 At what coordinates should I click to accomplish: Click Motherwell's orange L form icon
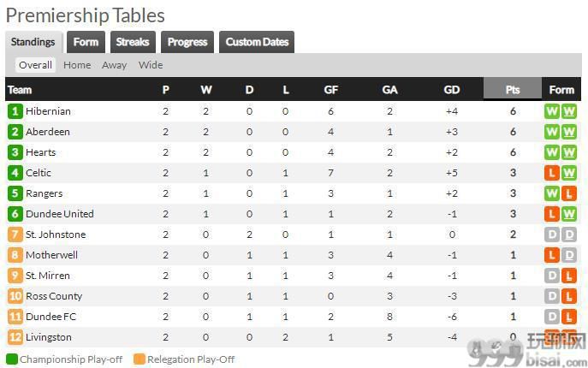point(552,255)
